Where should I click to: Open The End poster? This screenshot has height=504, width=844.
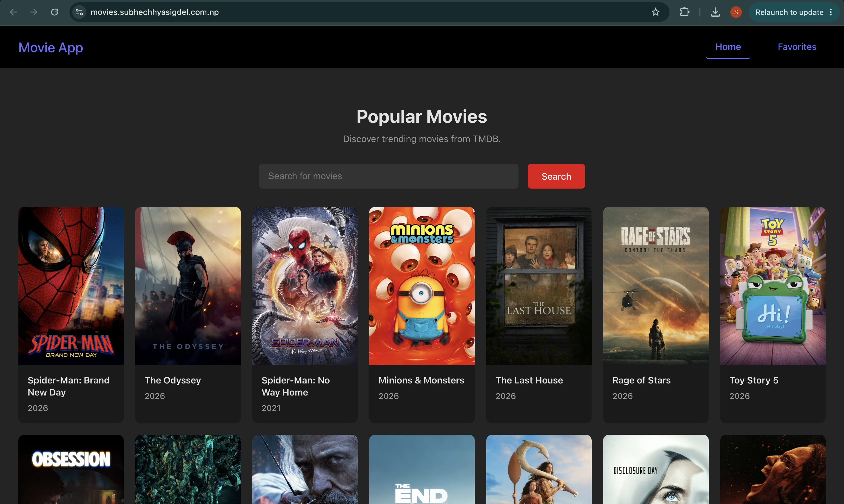(422, 469)
